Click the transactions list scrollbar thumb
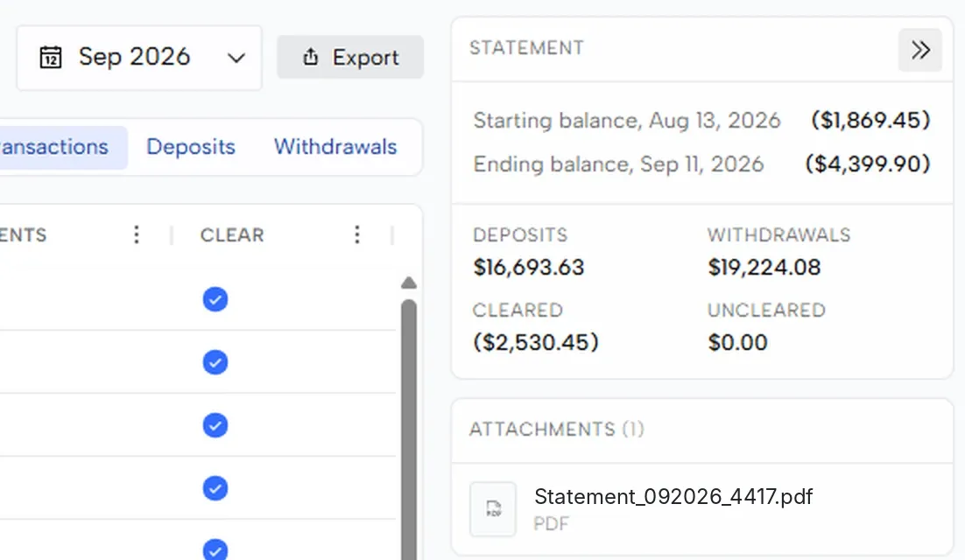Viewport: 965px width, 560px height. [x=409, y=430]
